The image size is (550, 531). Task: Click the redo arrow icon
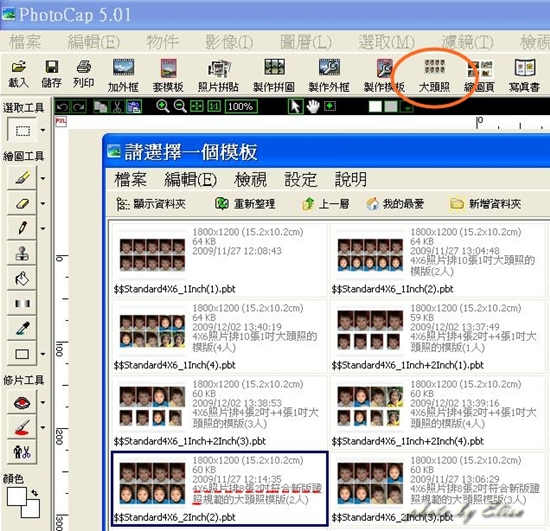pyautogui.click(x=79, y=107)
